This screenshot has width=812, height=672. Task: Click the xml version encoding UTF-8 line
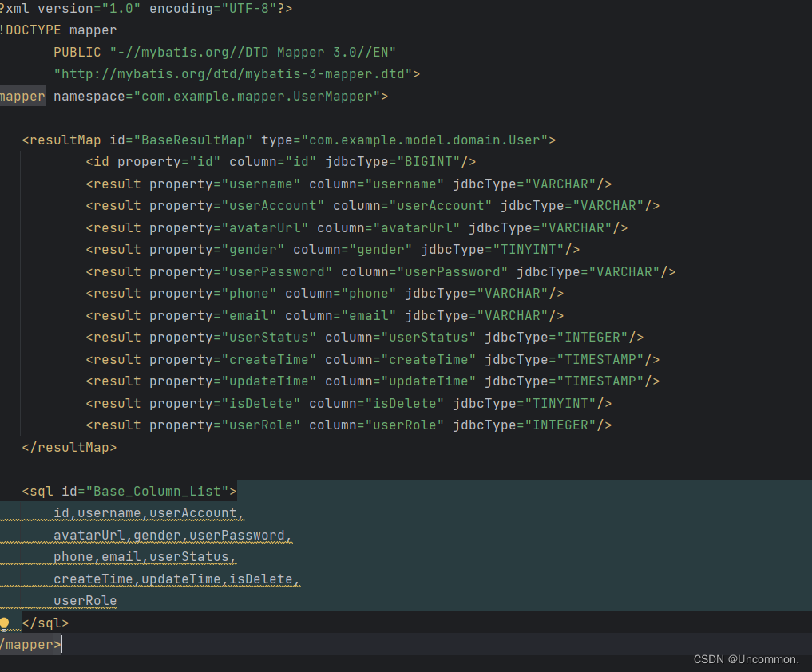(146, 8)
